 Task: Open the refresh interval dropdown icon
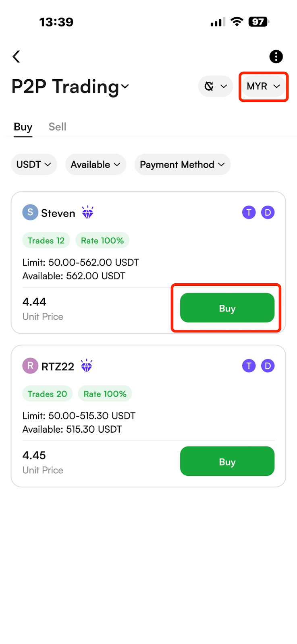pyautogui.click(x=216, y=86)
